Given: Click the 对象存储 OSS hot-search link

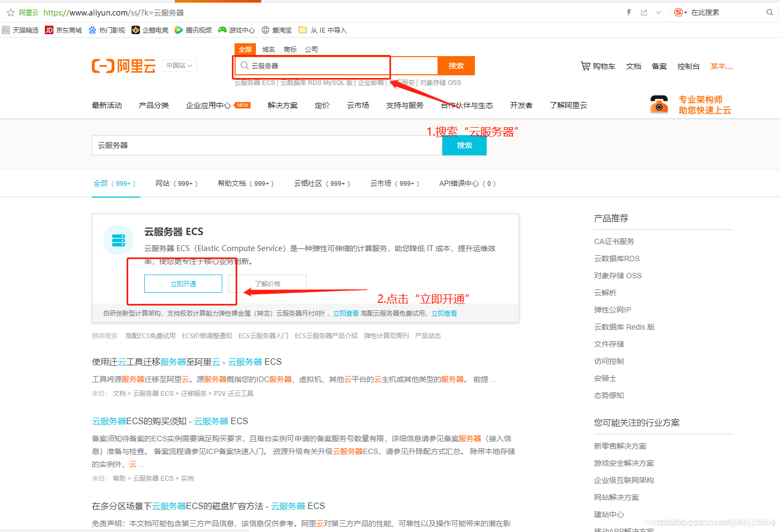Looking at the screenshot, I should pyautogui.click(x=440, y=83).
